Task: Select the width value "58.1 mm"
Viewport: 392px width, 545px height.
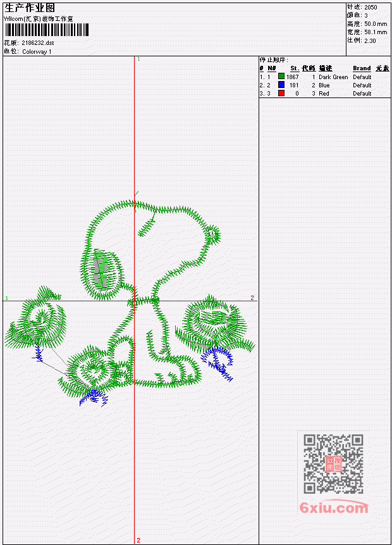Action: click(x=376, y=32)
